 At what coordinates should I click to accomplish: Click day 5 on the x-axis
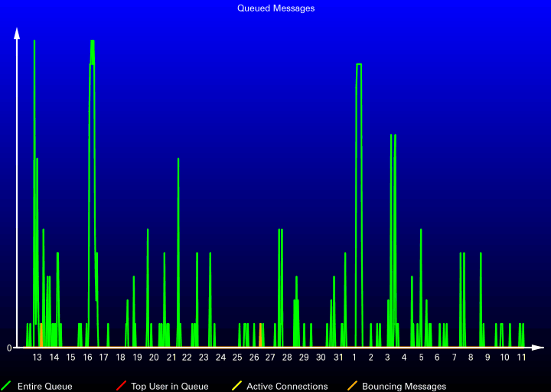tap(421, 358)
